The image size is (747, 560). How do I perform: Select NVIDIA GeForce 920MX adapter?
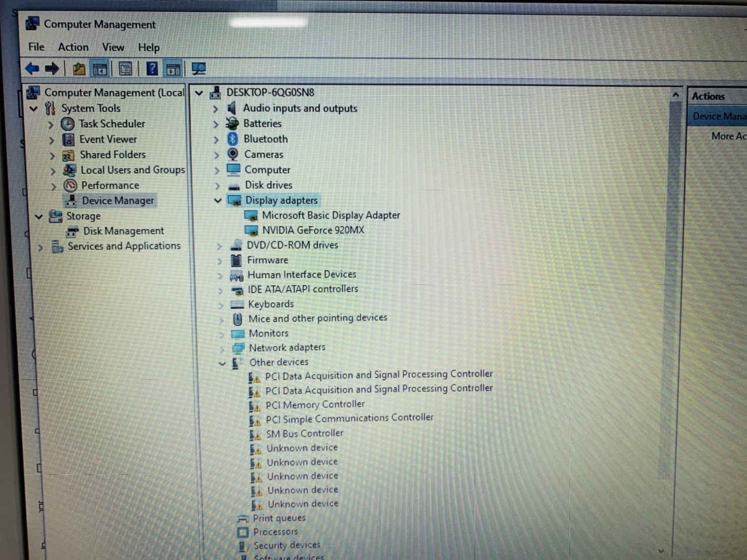(312, 230)
